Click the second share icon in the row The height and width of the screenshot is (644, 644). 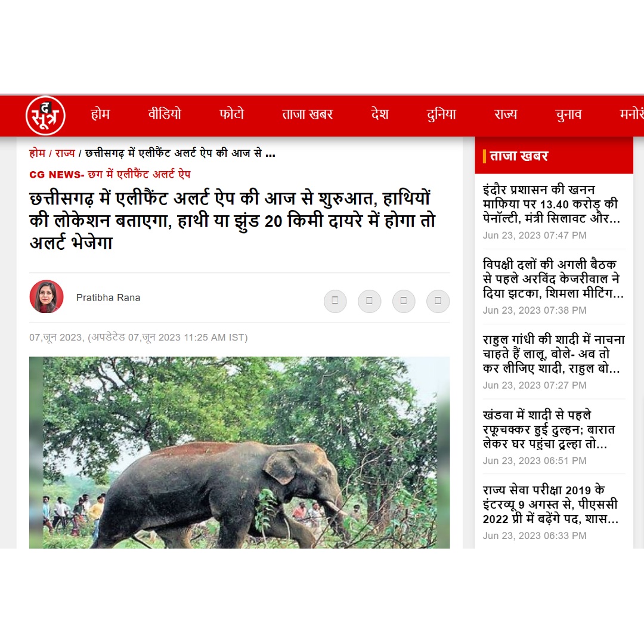369,301
